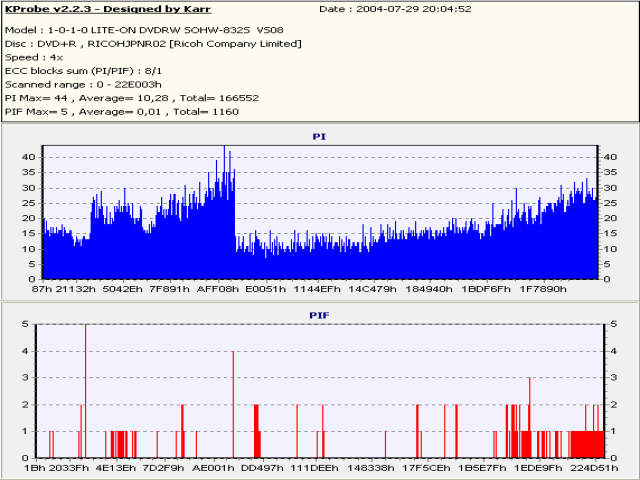Click PIF axis label "4E13Eh"

(x=116, y=468)
